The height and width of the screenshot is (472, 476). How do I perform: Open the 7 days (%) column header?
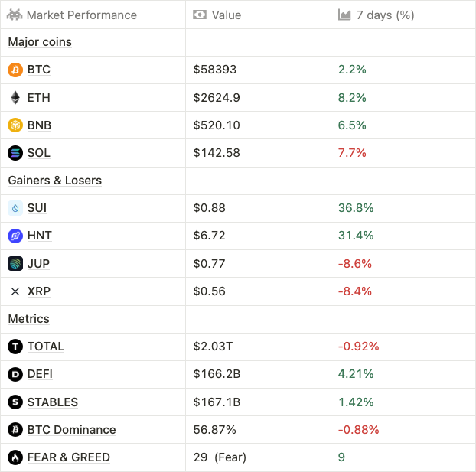[x=386, y=15]
